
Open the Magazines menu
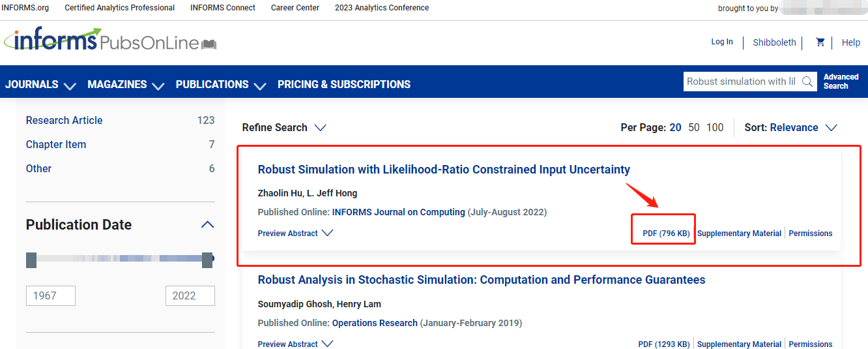[125, 85]
